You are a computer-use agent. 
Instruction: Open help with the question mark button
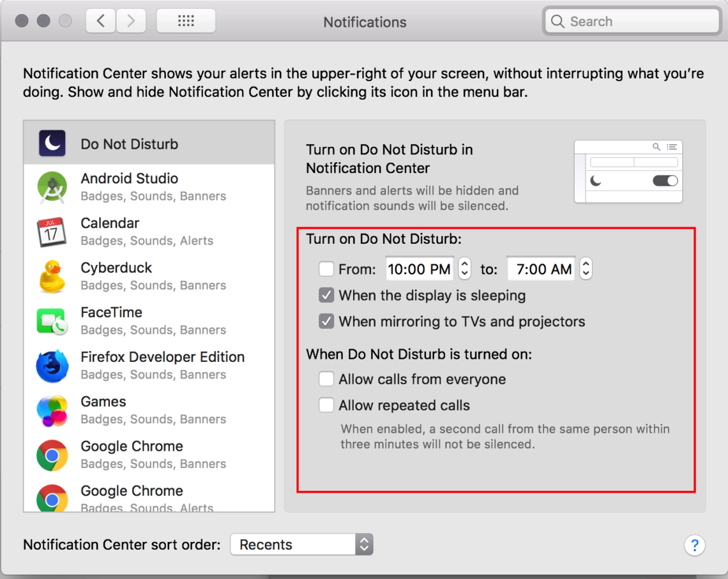point(695,545)
